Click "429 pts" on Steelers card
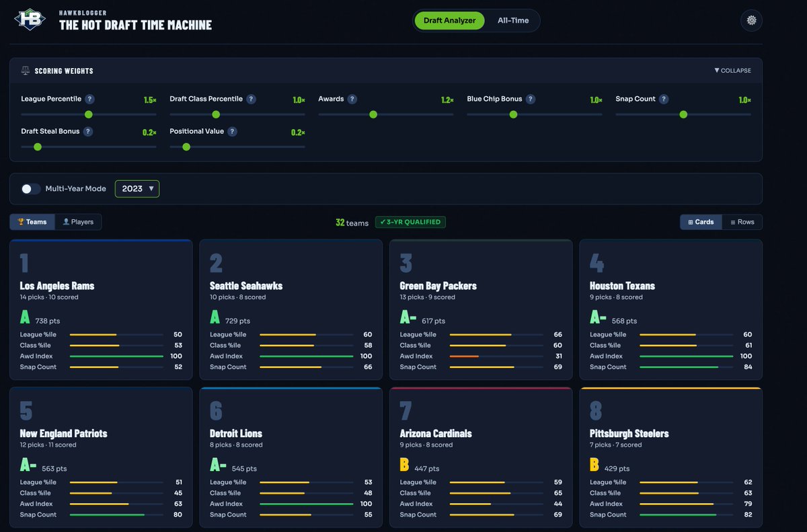The height and width of the screenshot is (532, 807). tap(617, 469)
